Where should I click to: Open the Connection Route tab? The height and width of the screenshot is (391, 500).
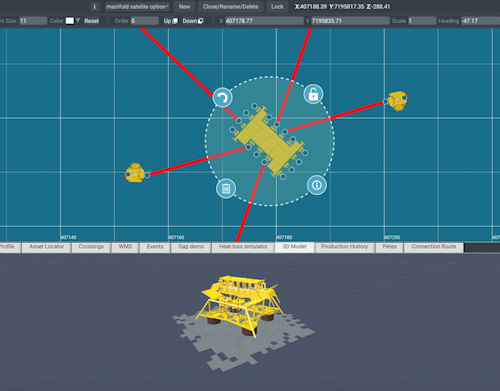434,247
